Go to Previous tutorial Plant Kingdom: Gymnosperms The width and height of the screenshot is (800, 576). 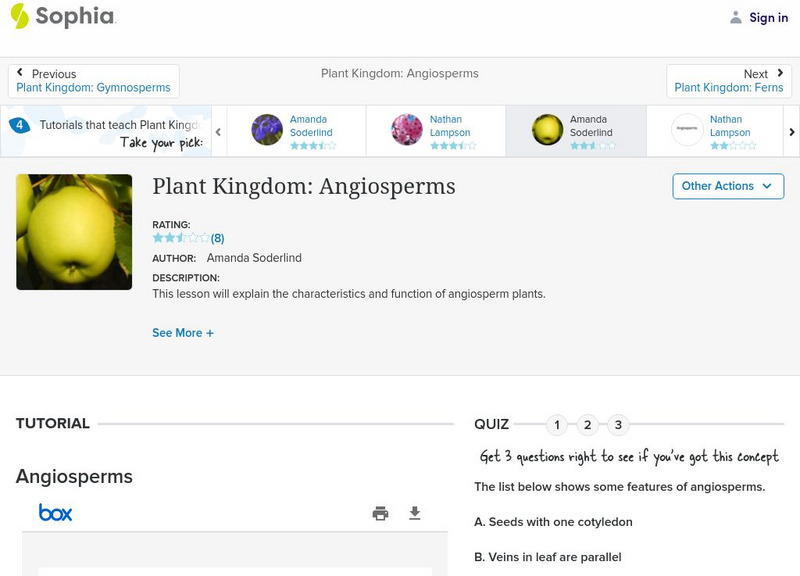coord(93,81)
